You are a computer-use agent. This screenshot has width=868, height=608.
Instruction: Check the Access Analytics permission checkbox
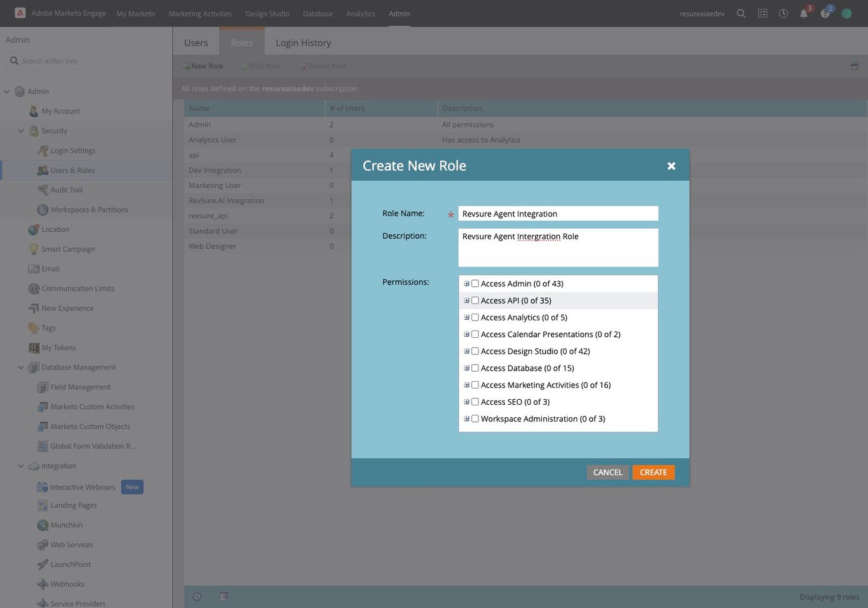(x=475, y=317)
